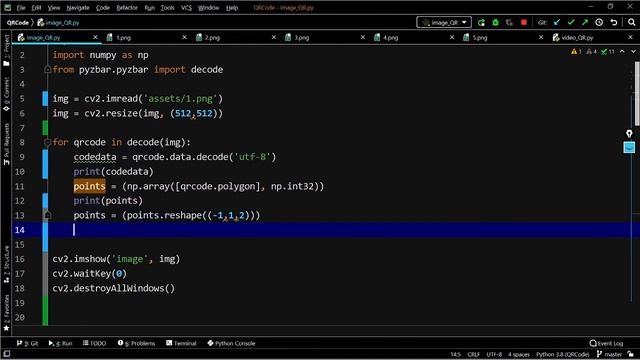Open the 4 spaces indent settings
Viewport: 640px width, 360px height.
(518, 354)
